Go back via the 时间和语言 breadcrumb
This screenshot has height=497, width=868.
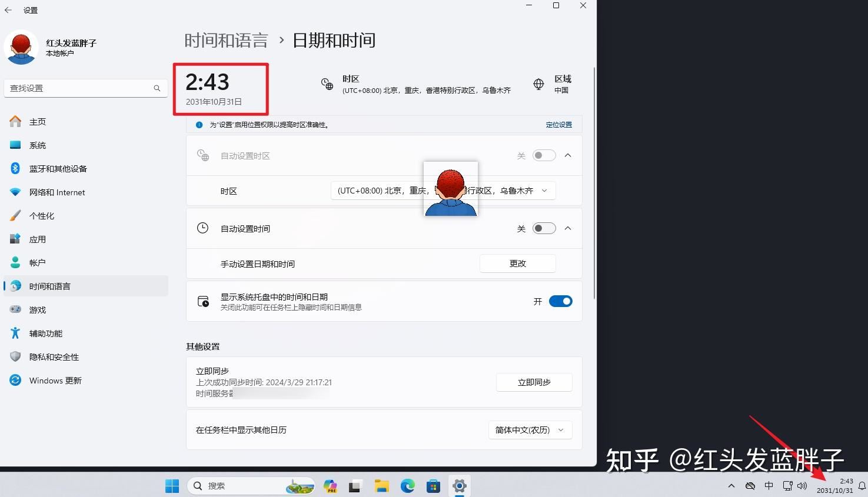227,40
